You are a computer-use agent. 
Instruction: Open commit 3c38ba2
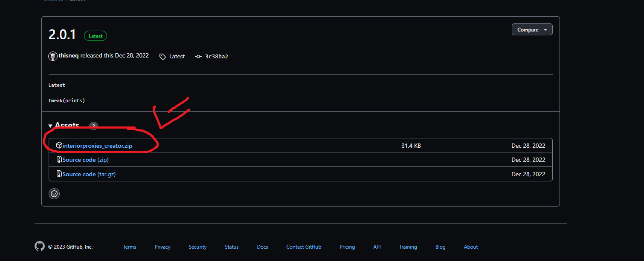(x=216, y=57)
